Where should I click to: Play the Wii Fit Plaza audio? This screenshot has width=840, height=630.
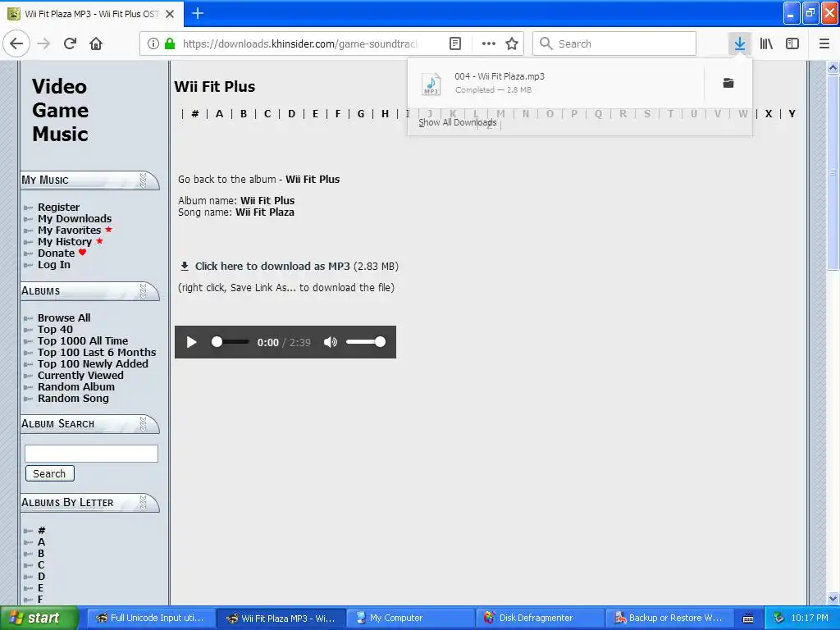tap(191, 342)
